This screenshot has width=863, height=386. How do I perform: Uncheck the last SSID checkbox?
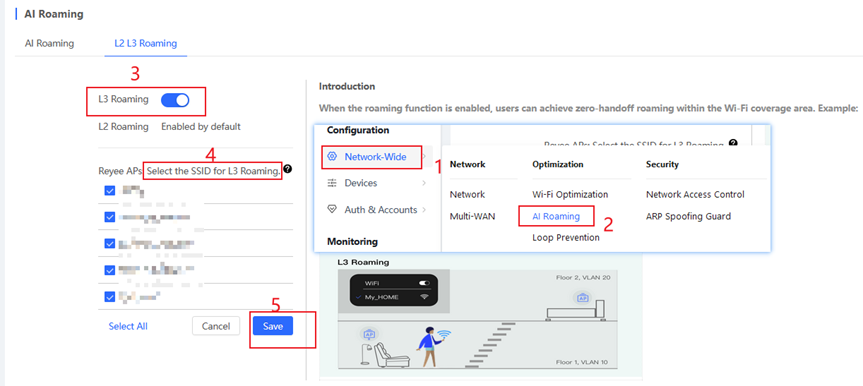(110, 297)
